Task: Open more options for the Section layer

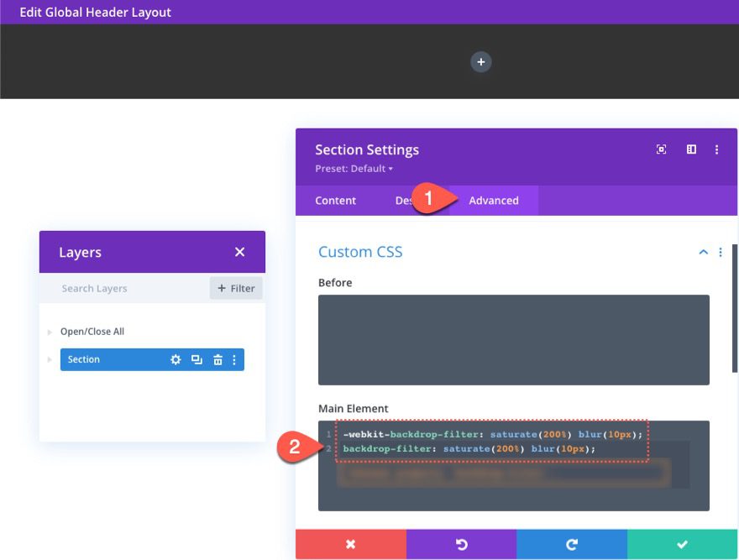Action: tap(234, 359)
